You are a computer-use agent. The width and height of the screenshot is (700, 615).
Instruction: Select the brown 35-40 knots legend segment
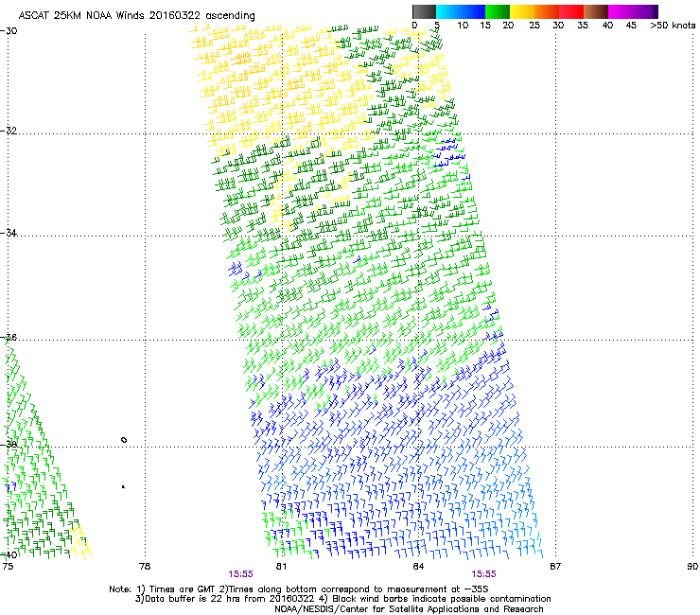tap(596, 11)
